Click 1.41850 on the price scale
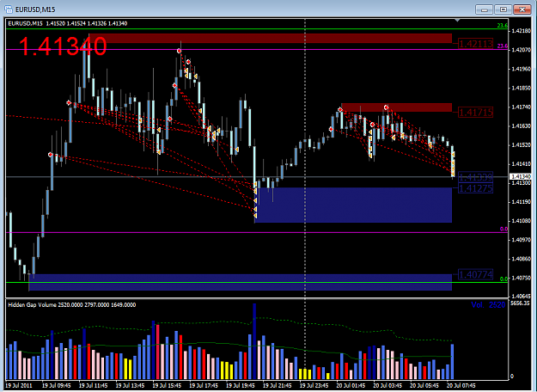 tap(521, 88)
